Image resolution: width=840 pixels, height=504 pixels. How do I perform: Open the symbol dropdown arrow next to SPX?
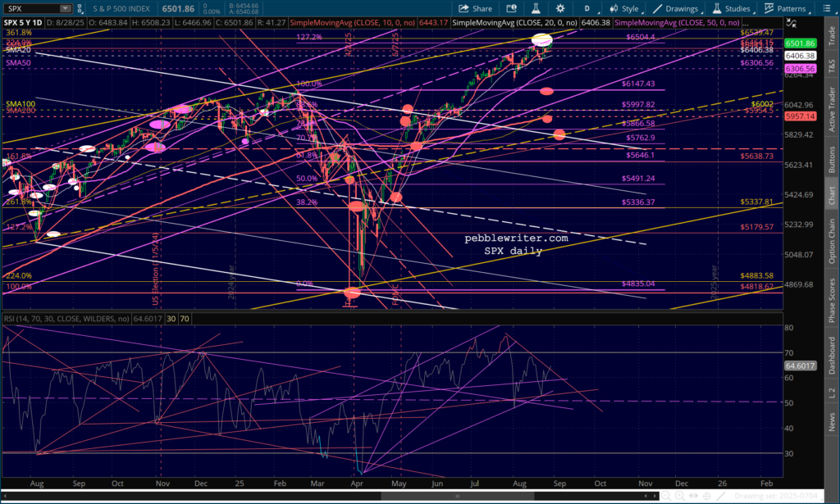66,8
